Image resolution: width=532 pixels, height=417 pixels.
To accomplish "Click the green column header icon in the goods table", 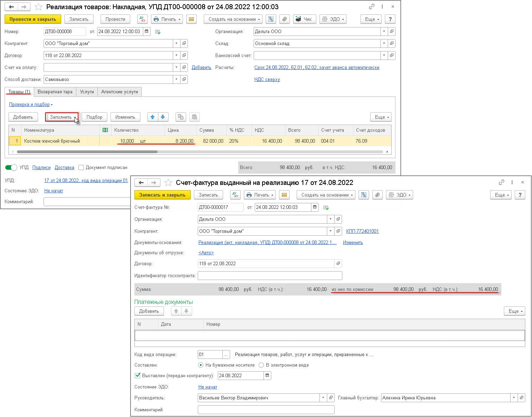I will click(105, 130).
